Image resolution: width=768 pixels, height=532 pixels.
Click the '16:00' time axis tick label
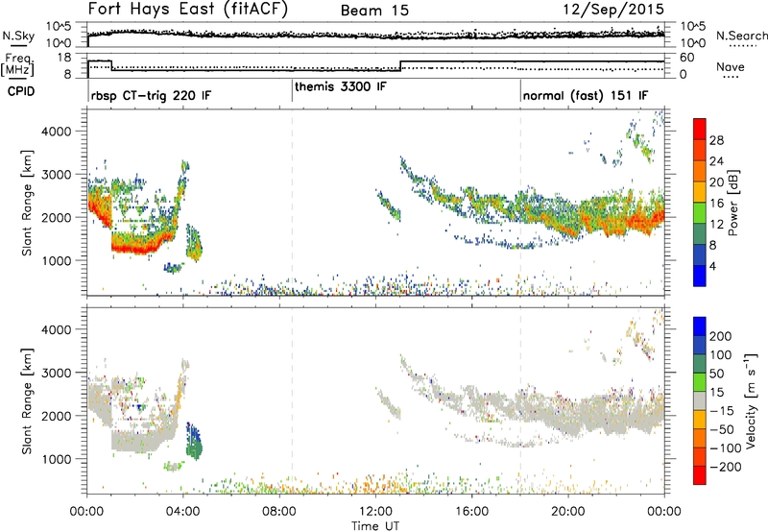pos(471,512)
